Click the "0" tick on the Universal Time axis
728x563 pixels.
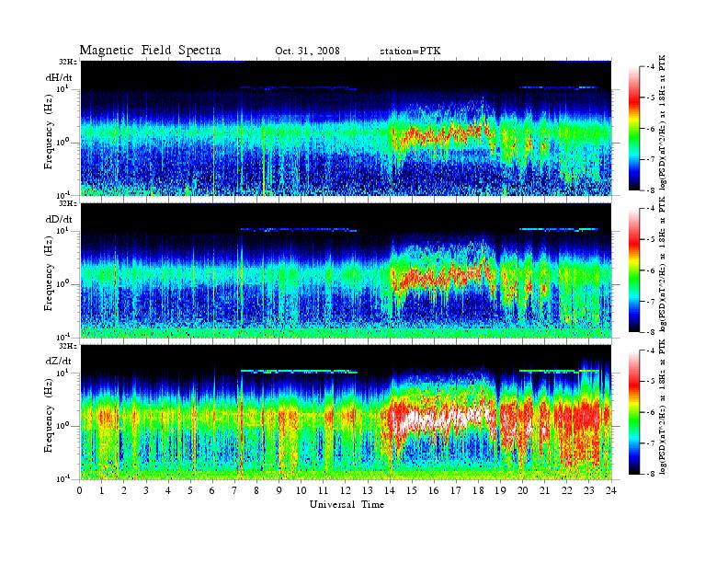click(x=80, y=490)
